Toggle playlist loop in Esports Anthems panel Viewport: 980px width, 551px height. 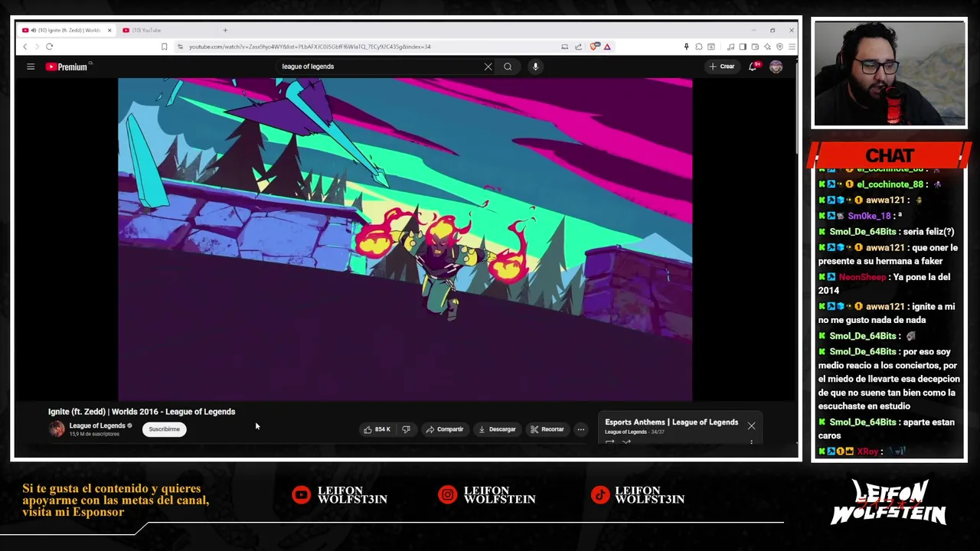point(610,442)
